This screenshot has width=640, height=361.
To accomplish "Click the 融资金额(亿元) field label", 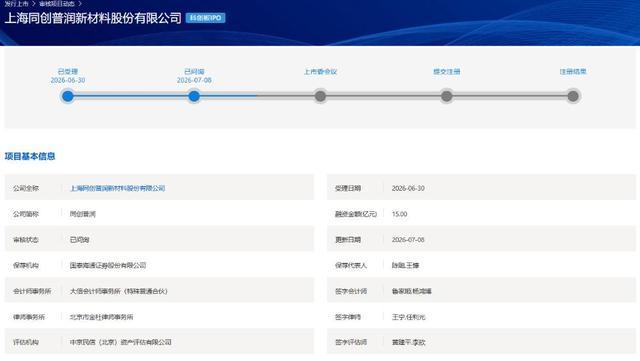I will tap(356, 214).
